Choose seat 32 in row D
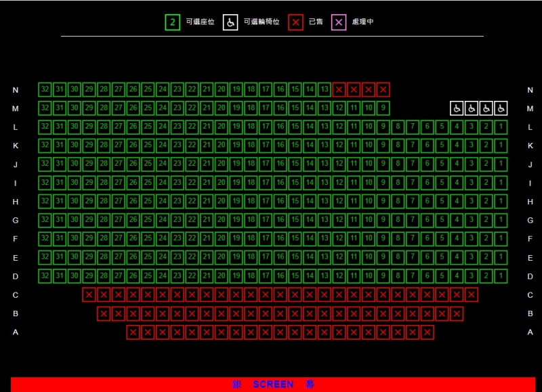 pos(45,276)
